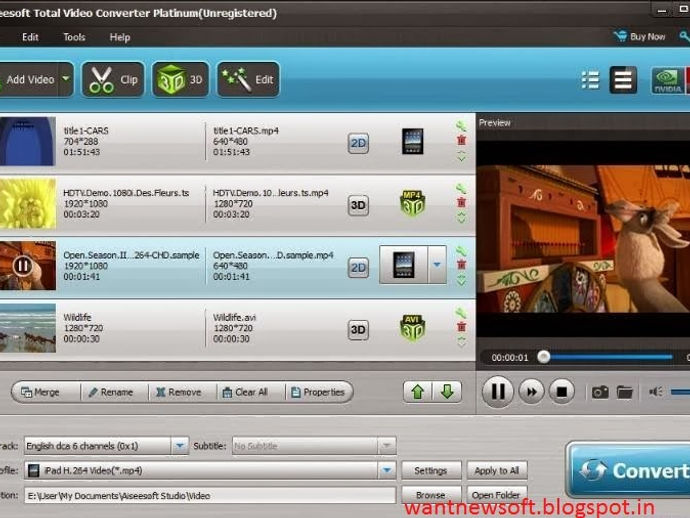Image resolution: width=690 pixels, height=518 pixels.
Task: Move the selected item down with the green arrow
Action: coord(447,391)
